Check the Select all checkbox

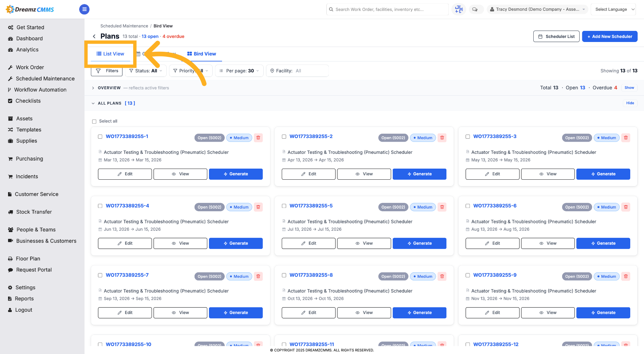coord(94,122)
